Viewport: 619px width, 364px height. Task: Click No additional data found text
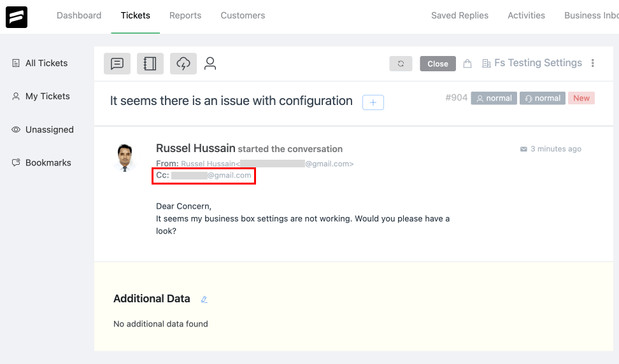tap(160, 324)
